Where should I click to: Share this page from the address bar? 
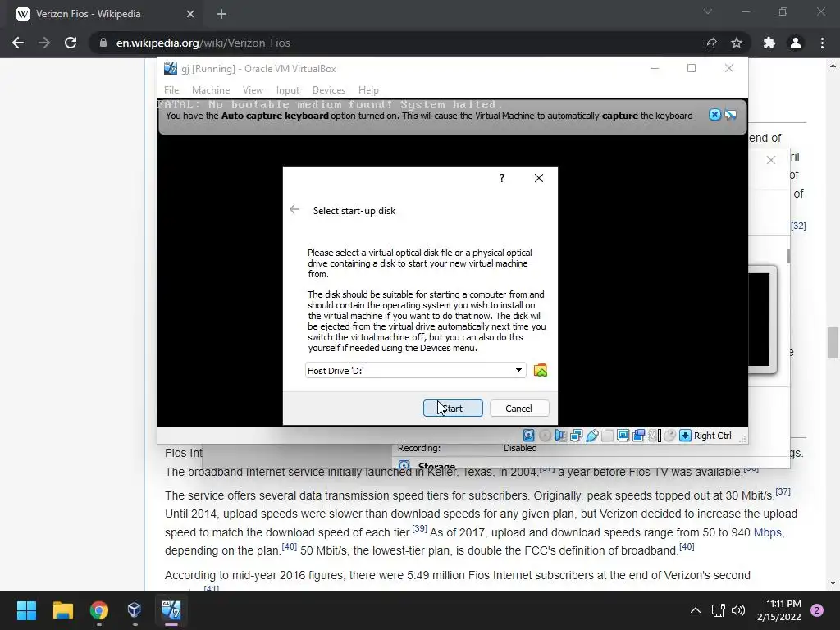tap(710, 43)
